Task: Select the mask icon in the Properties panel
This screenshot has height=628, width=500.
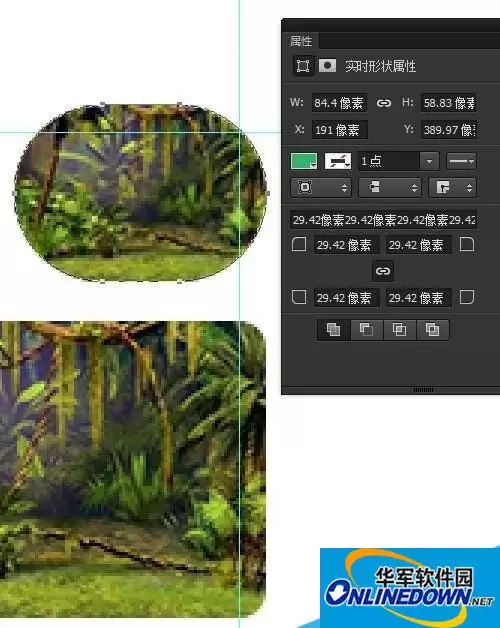Action: (x=327, y=66)
